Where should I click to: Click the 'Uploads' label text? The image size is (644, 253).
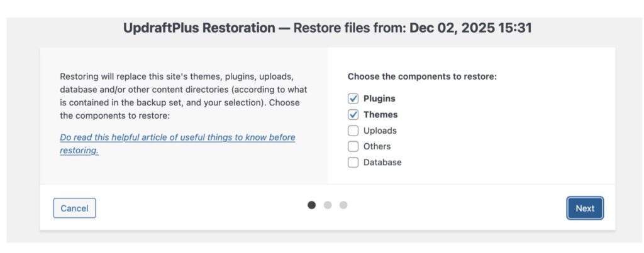pos(380,131)
